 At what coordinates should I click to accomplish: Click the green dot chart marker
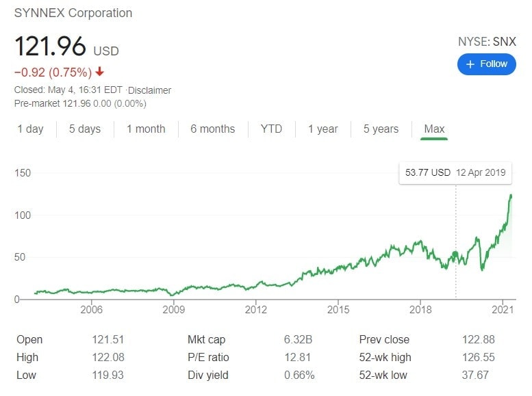456,254
